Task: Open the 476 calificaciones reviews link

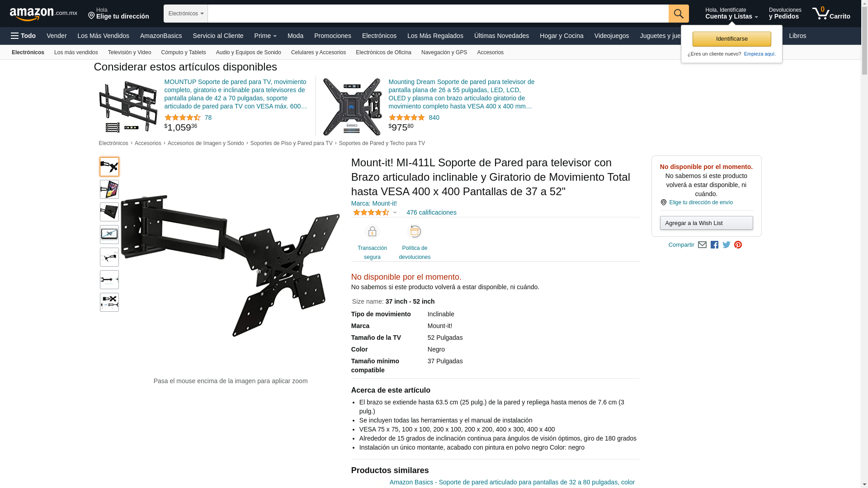Action: click(x=431, y=212)
